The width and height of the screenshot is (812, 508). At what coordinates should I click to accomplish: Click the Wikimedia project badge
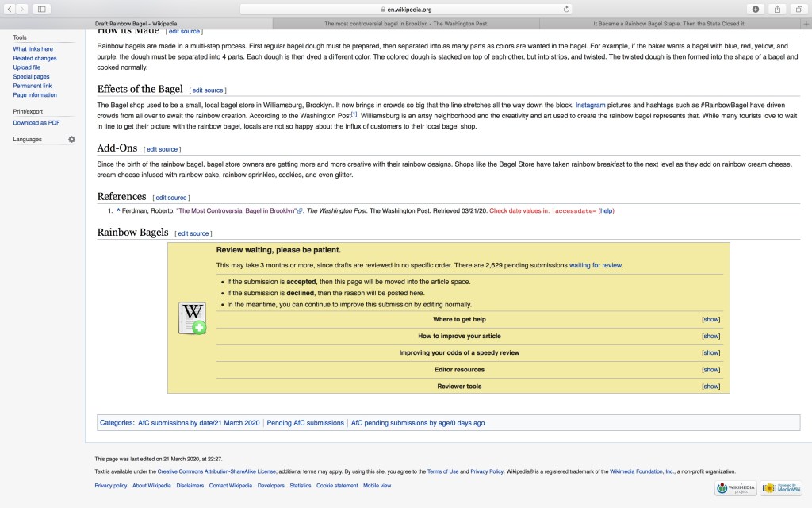pyautogui.click(x=734, y=488)
